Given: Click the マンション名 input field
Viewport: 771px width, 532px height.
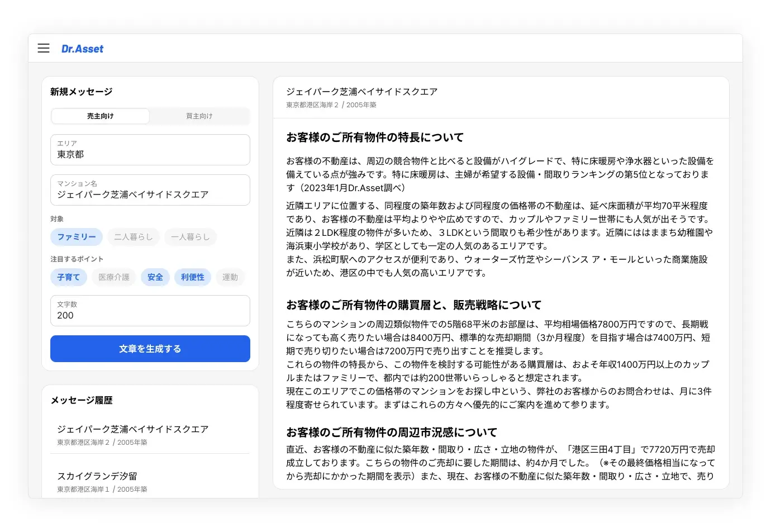Looking at the screenshot, I should point(150,190).
